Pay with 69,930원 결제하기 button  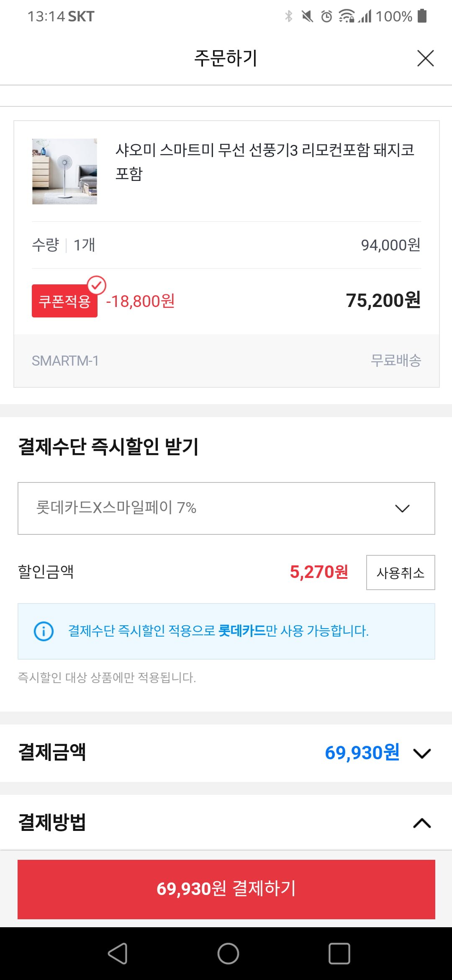tap(226, 889)
